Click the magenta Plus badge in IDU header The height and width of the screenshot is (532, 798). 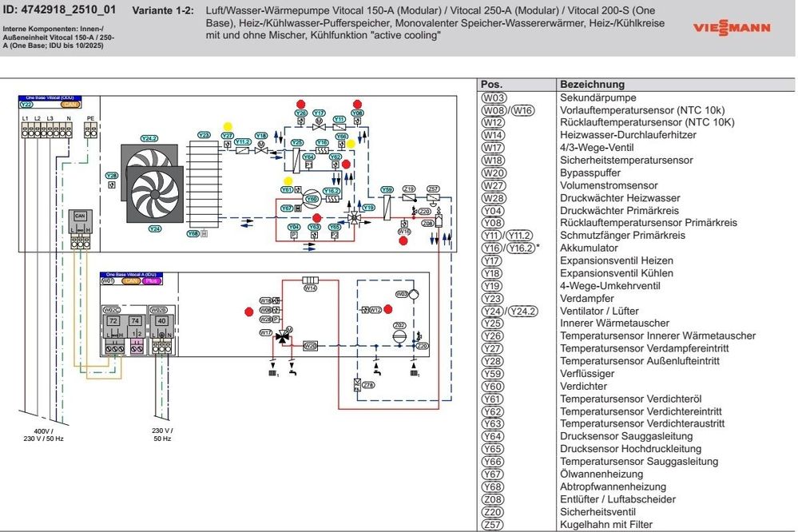pyautogui.click(x=151, y=281)
